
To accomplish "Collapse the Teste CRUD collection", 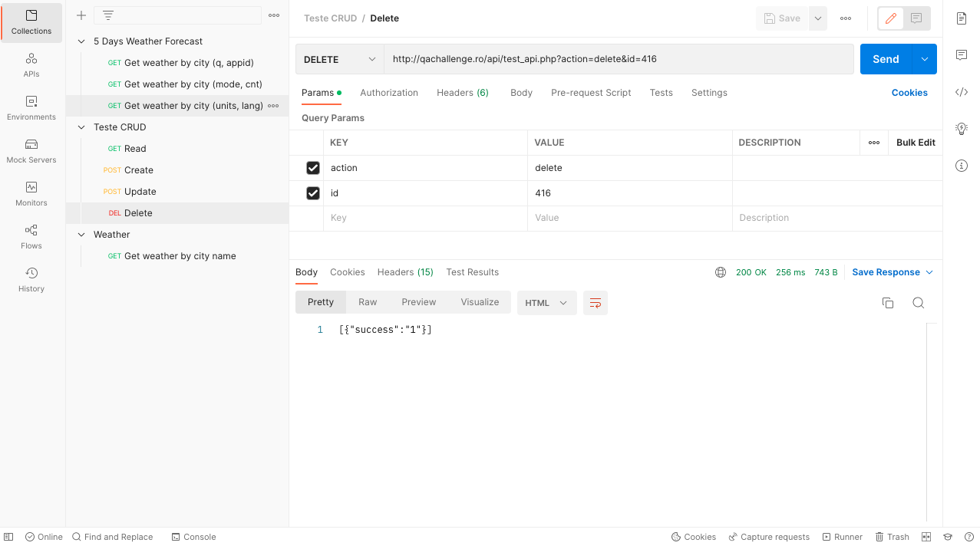I will (81, 127).
